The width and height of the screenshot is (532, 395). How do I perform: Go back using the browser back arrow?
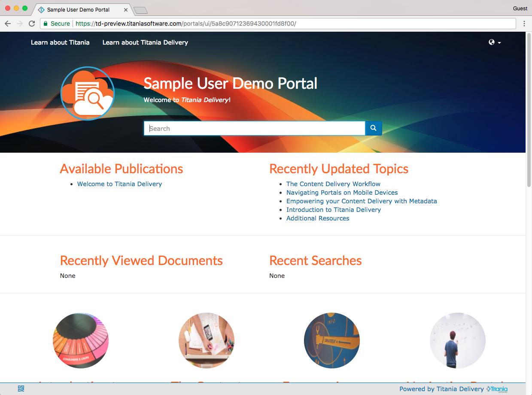(x=8, y=24)
